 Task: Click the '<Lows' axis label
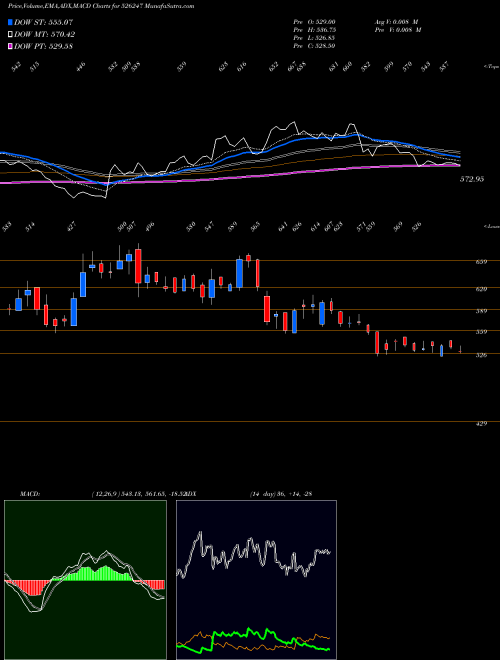[x=491, y=227]
